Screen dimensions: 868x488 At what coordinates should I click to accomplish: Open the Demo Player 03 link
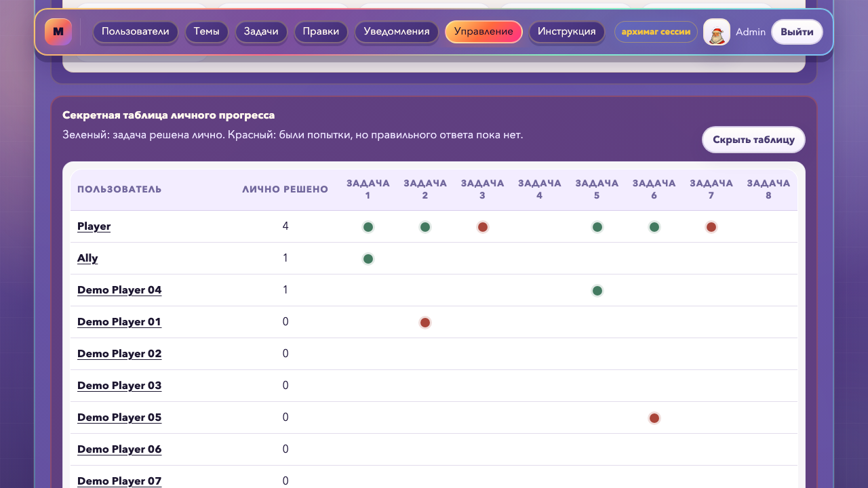point(119,386)
